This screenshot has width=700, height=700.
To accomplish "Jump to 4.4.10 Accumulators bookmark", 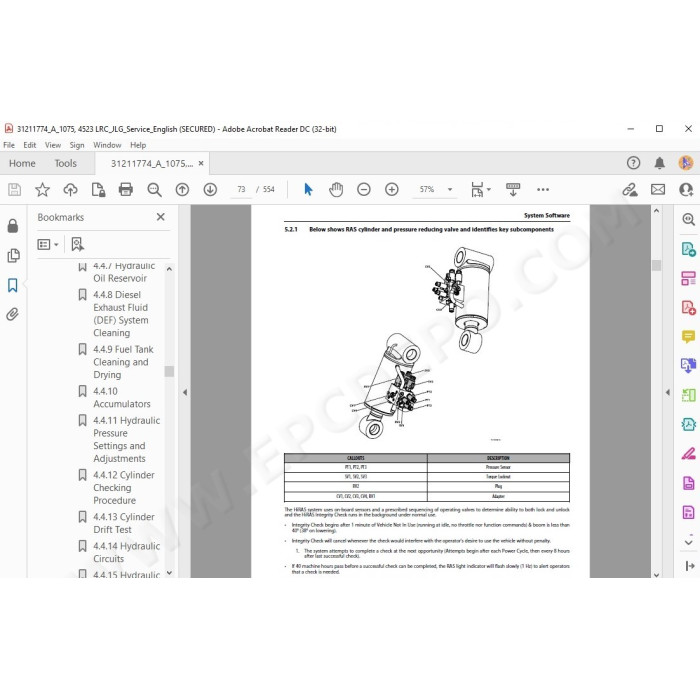I will tap(121, 397).
